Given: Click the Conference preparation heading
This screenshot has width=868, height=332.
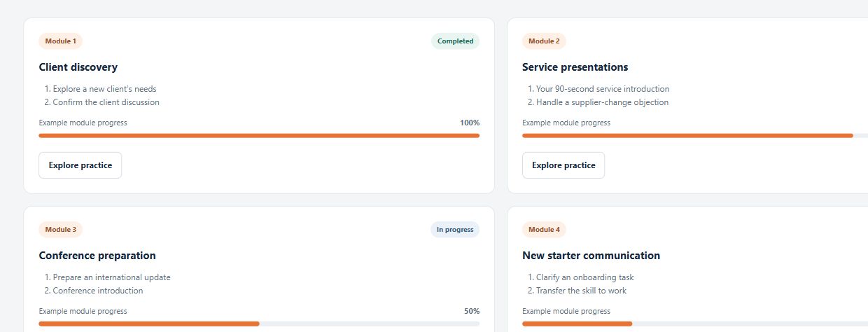Looking at the screenshot, I should click(x=97, y=256).
